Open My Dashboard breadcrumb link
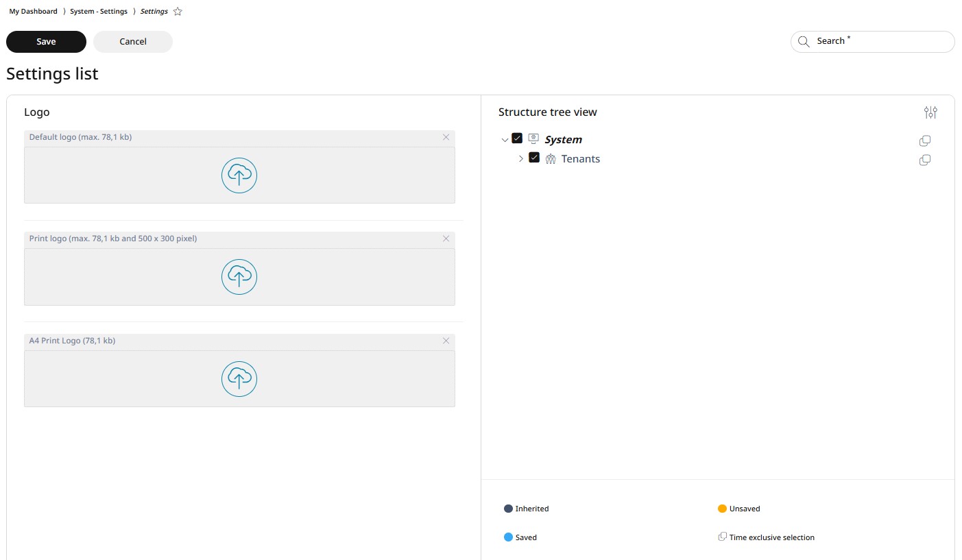 coord(33,12)
